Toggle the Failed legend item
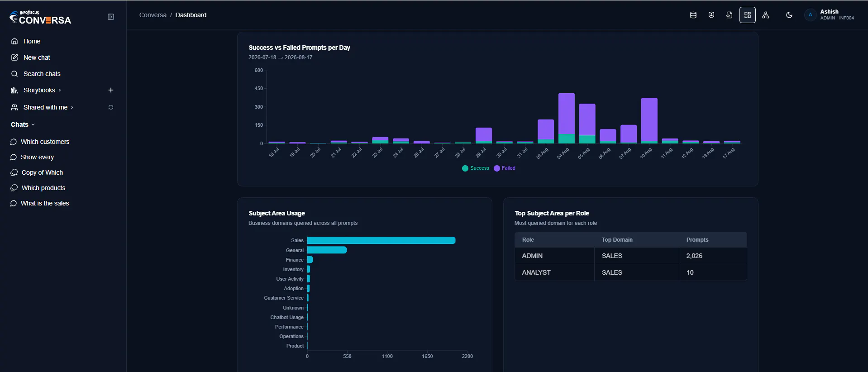This screenshot has height=372, width=868. click(x=505, y=168)
